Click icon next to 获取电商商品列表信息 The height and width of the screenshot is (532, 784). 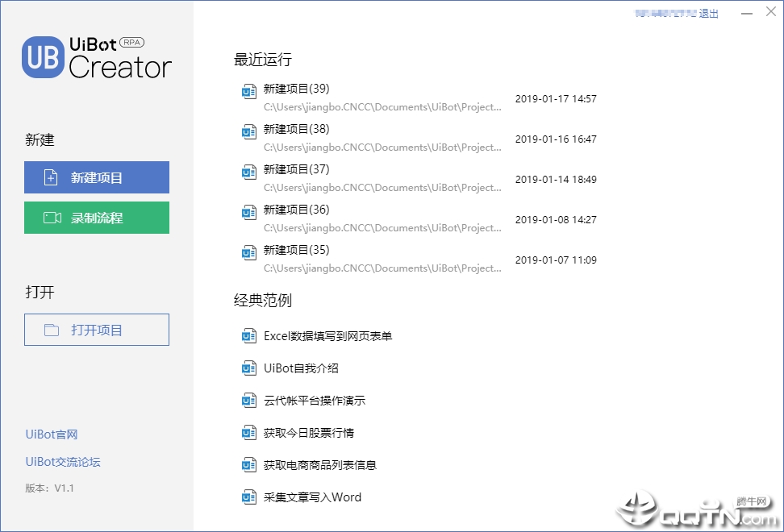(249, 465)
